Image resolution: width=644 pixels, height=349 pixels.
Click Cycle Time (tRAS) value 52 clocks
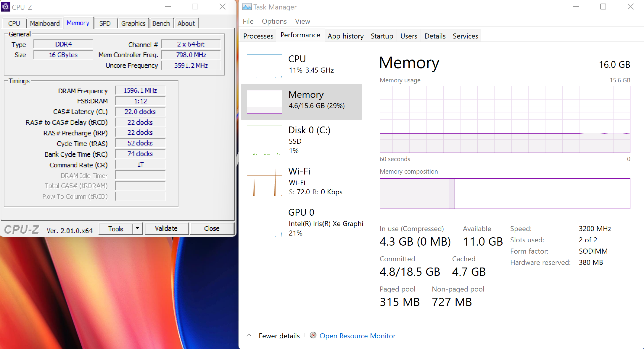(x=140, y=143)
